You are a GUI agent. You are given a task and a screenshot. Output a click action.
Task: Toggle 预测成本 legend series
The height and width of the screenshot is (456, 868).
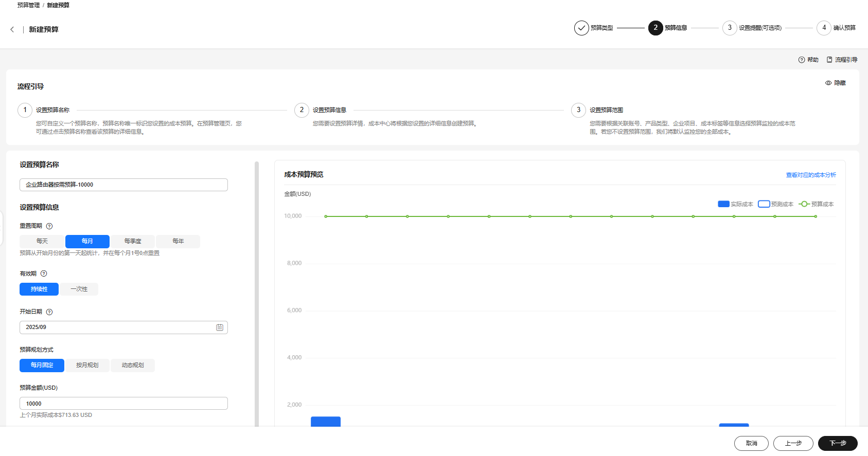(x=775, y=204)
